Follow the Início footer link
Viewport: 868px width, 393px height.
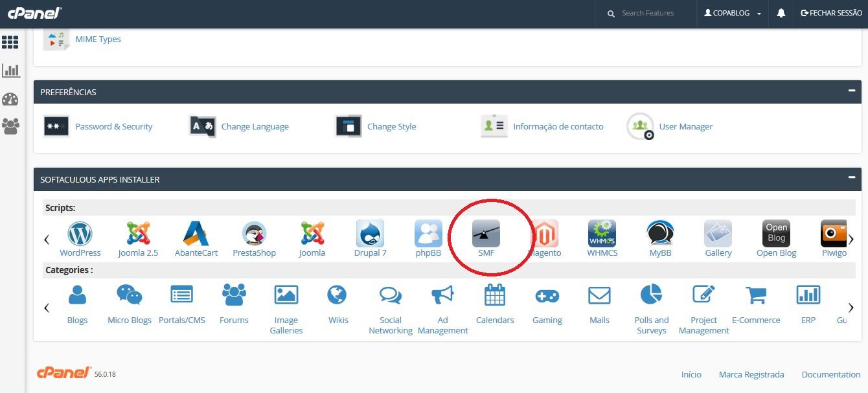tap(691, 374)
